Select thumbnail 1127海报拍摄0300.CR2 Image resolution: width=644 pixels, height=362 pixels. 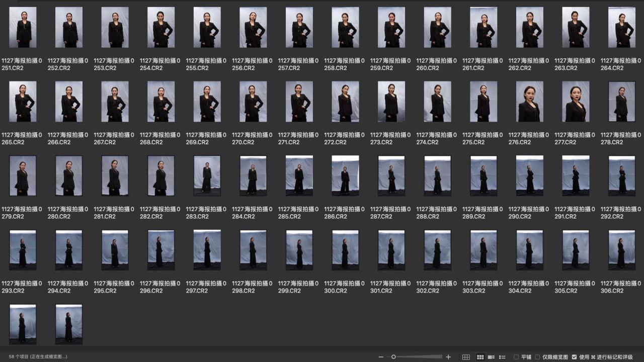345,250
